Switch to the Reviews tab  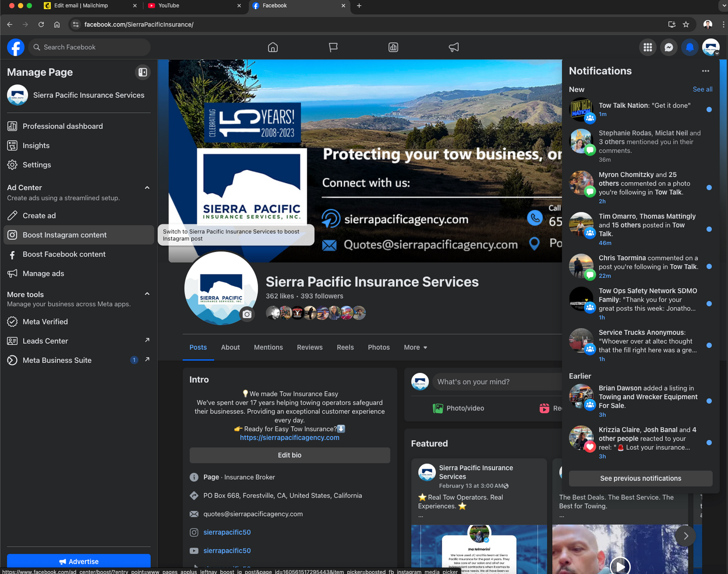click(310, 347)
